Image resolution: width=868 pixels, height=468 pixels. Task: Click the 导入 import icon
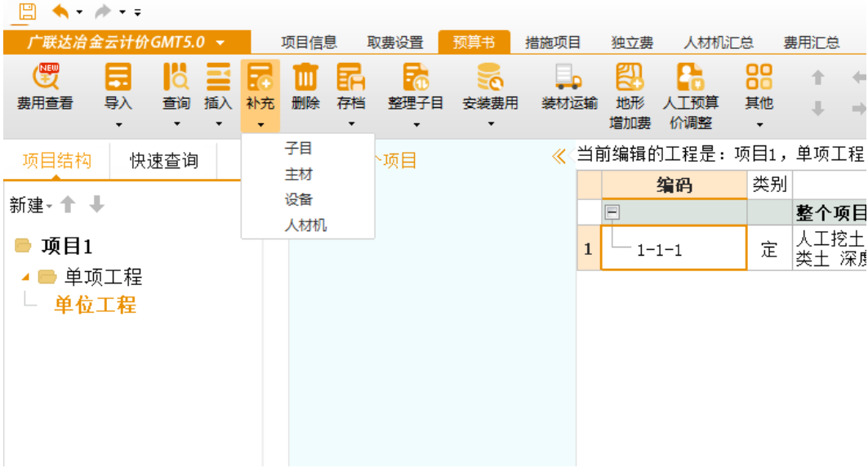(x=118, y=78)
